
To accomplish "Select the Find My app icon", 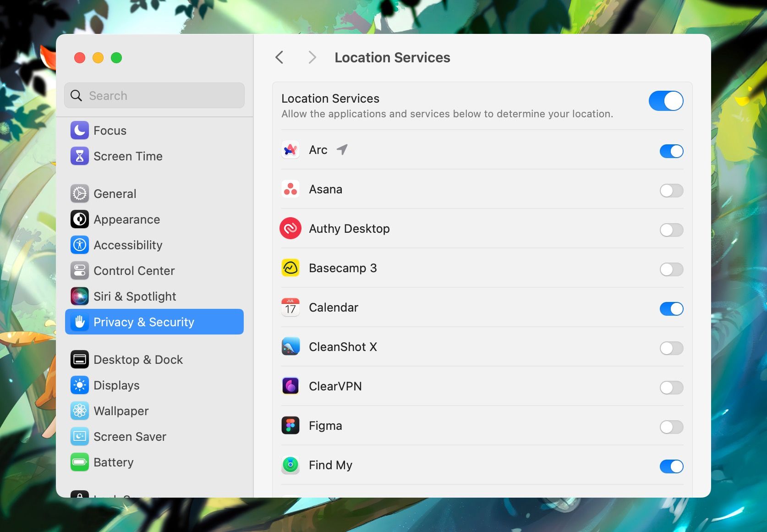I will point(290,465).
